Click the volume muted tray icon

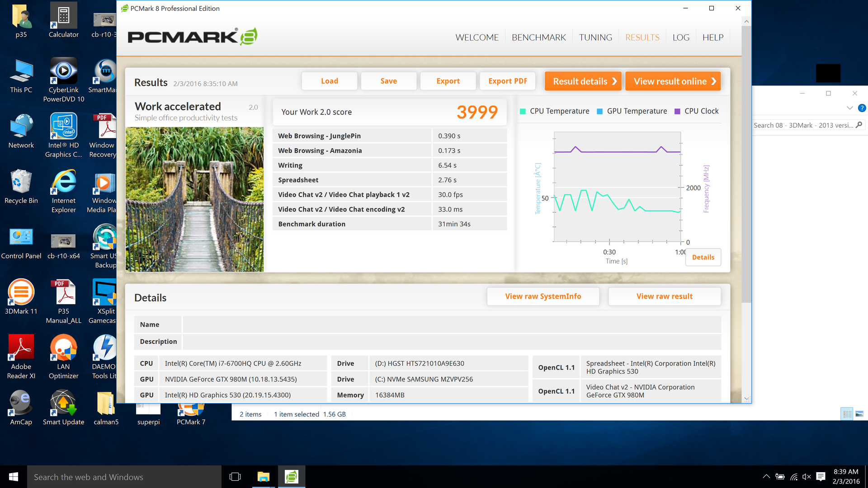click(807, 477)
